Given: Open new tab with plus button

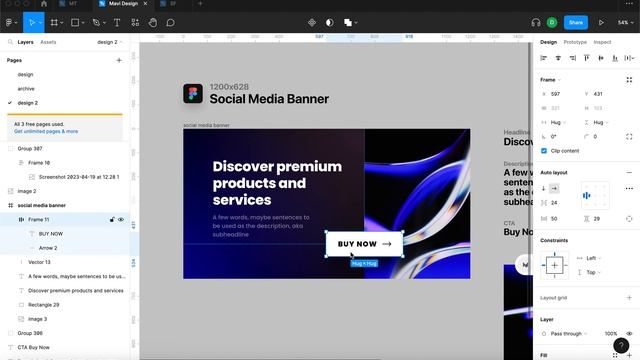Looking at the screenshot, I should [200, 4].
